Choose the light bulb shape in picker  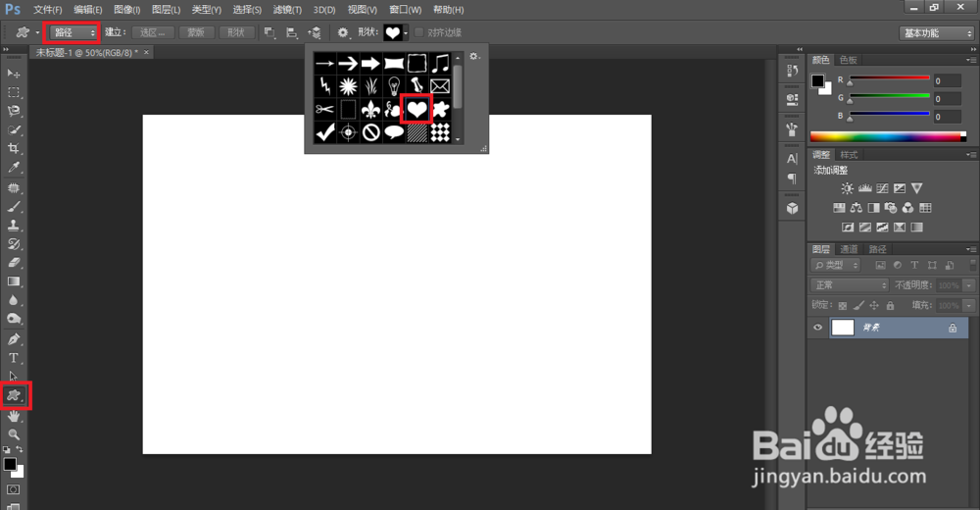click(394, 85)
